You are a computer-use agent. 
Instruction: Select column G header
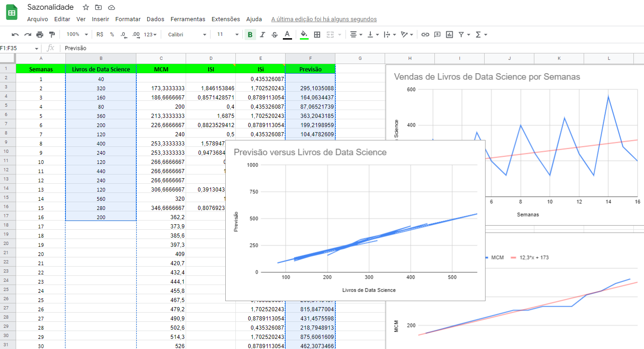pos(360,58)
